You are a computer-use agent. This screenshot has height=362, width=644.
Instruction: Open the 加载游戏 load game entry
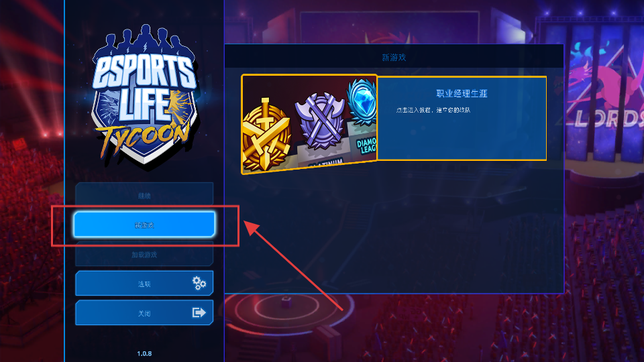pos(144,255)
